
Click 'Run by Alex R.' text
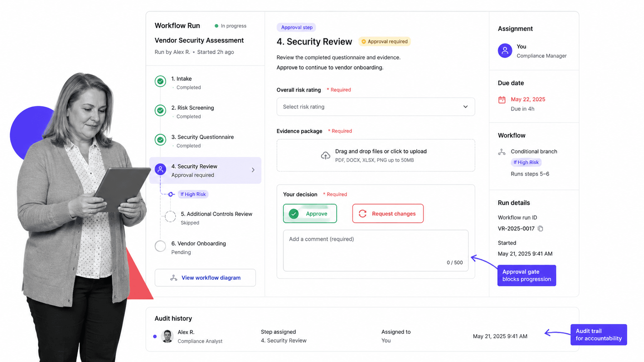pyautogui.click(x=172, y=52)
